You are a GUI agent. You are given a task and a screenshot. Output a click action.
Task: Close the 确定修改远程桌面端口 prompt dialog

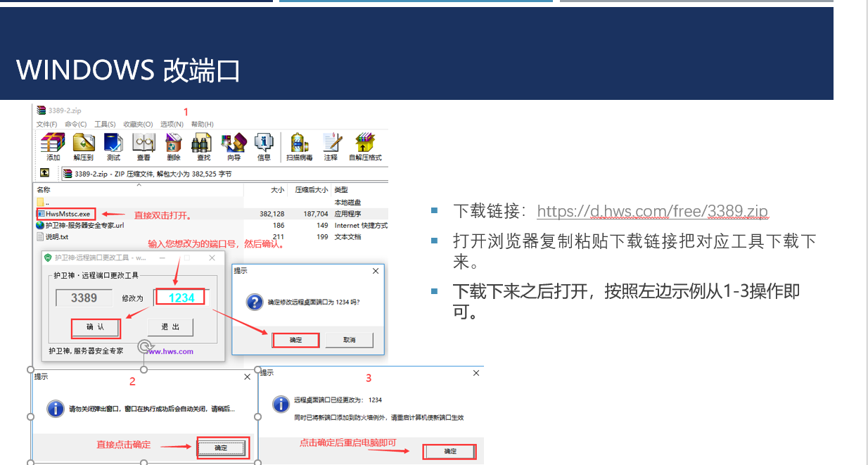point(376,270)
